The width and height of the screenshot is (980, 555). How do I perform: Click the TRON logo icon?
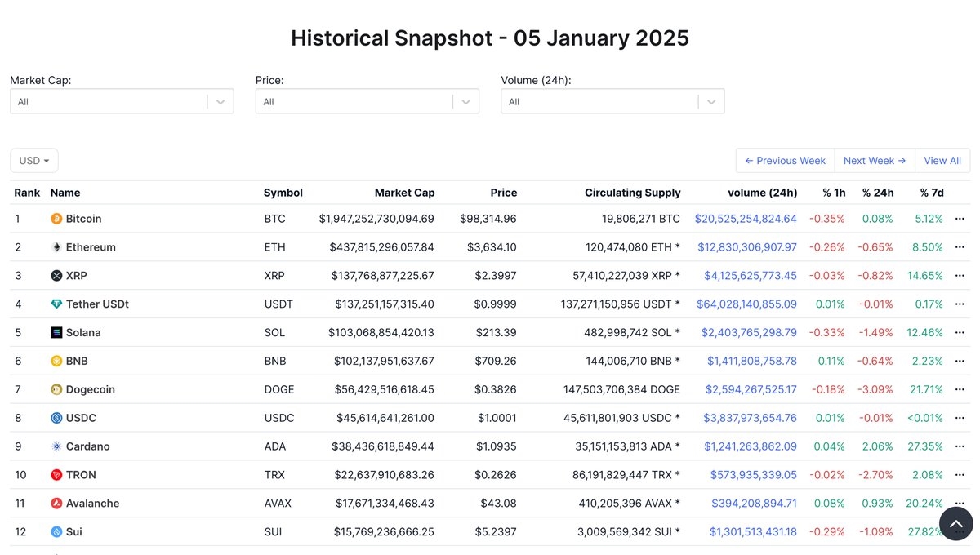point(56,475)
